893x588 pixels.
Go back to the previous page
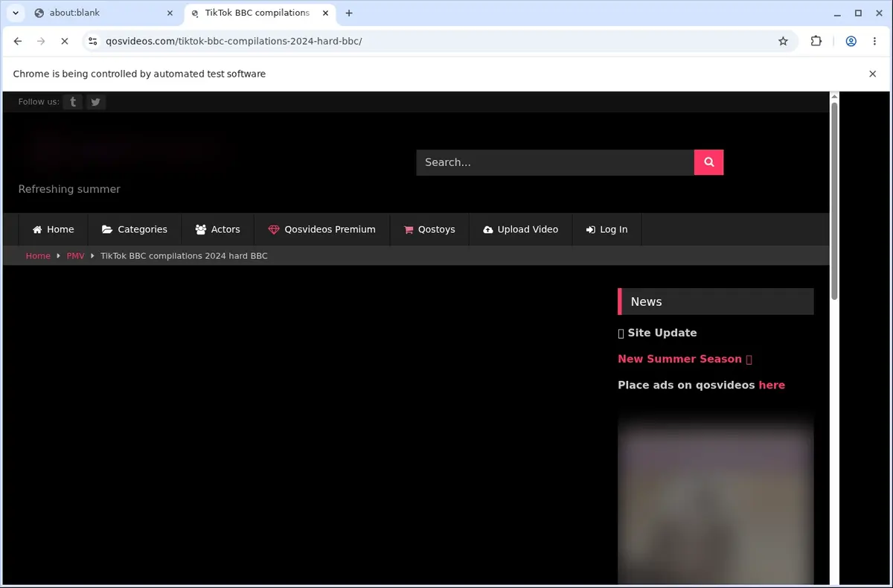[x=18, y=42]
